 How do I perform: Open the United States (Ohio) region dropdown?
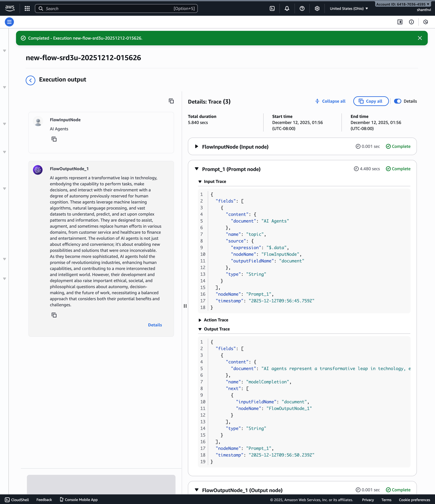[x=349, y=8]
